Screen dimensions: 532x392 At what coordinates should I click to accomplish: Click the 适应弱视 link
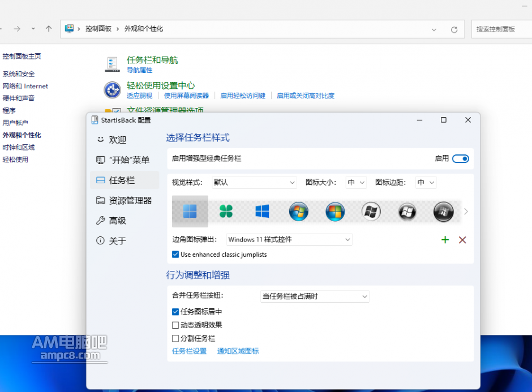[139, 96]
